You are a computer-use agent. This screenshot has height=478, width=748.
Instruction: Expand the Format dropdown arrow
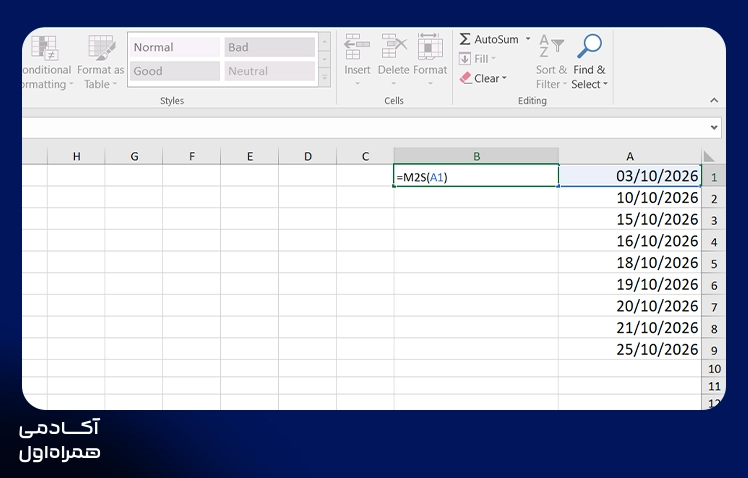pyautogui.click(x=430, y=84)
